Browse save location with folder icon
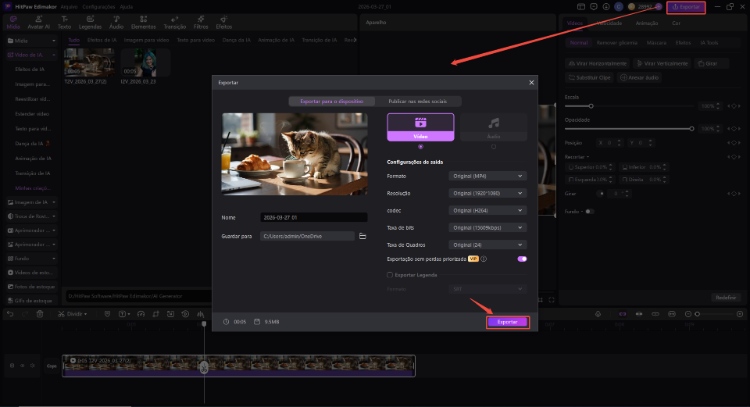The width and height of the screenshot is (750, 407). click(361, 236)
